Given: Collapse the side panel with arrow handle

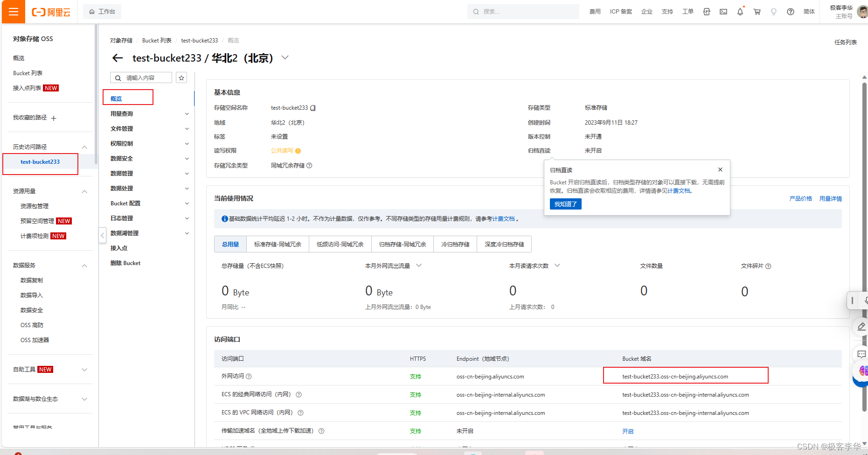Looking at the screenshot, I should [x=102, y=235].
